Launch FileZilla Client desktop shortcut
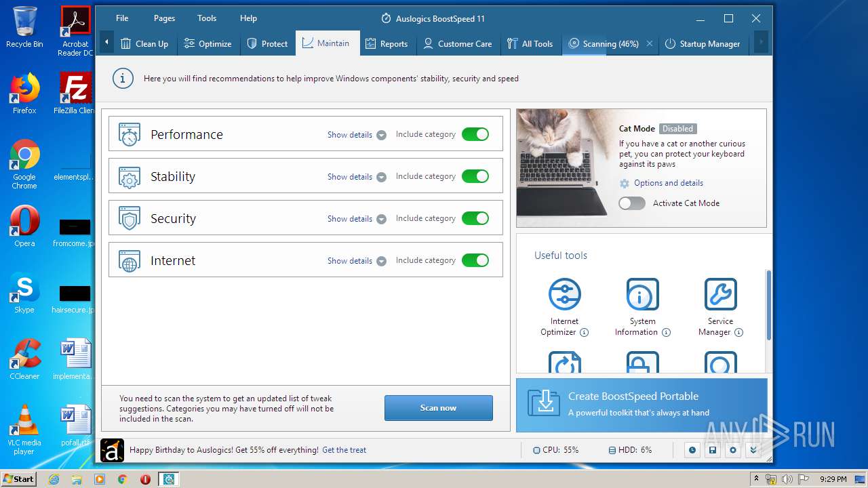This screenshot has height=488, width=868. coord(75,94)
